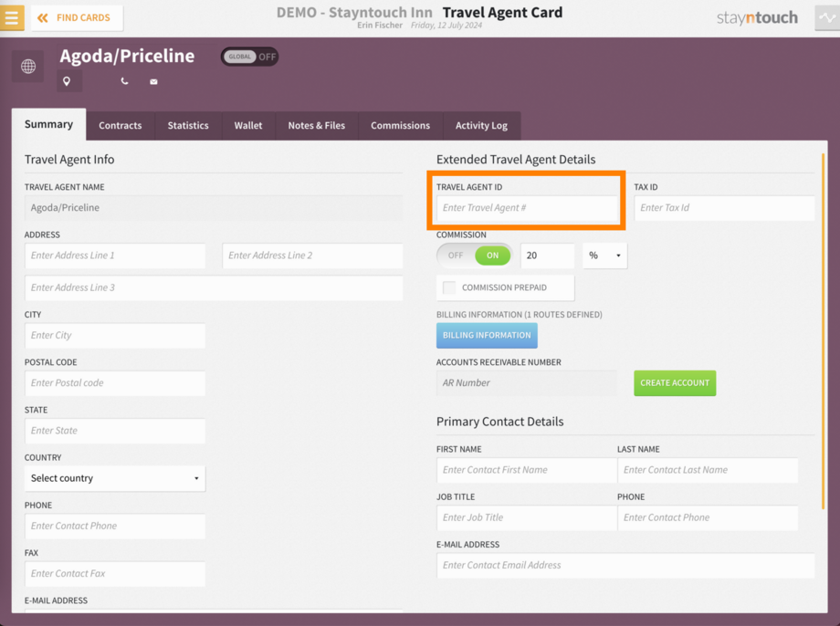Screen dimensions: 840x626
Task: Click the Find Cards back button
Action: coord(77,17)
